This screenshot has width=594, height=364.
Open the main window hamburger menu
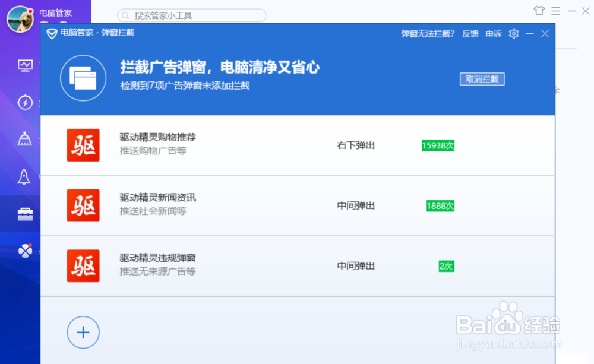click(555, 11)
